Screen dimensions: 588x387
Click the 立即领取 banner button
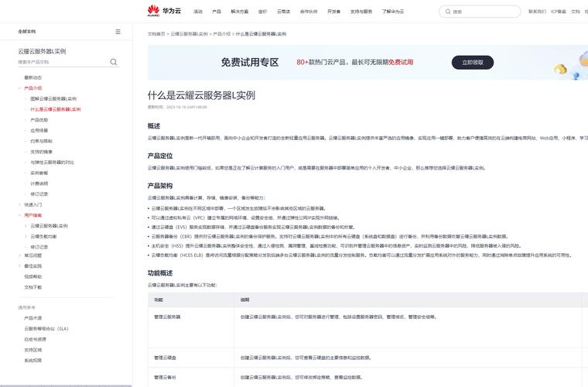click(473, 63)
